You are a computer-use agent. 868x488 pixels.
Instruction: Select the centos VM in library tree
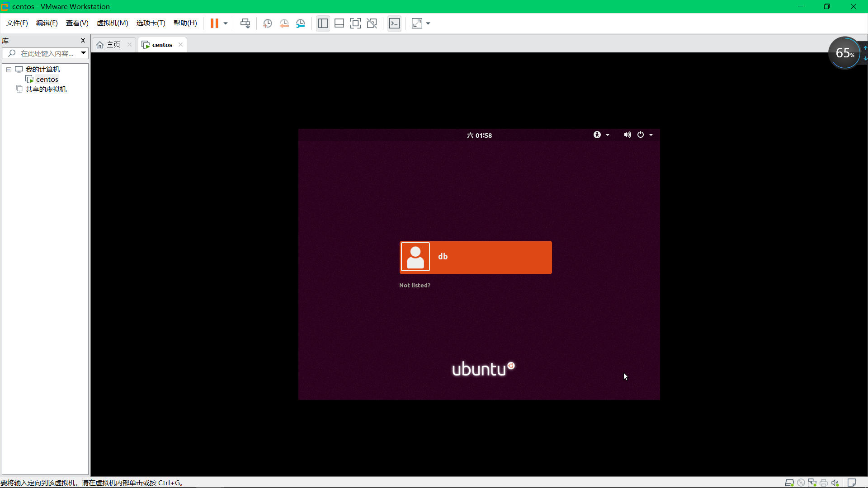pyautogui.click(x=47, y=80)
